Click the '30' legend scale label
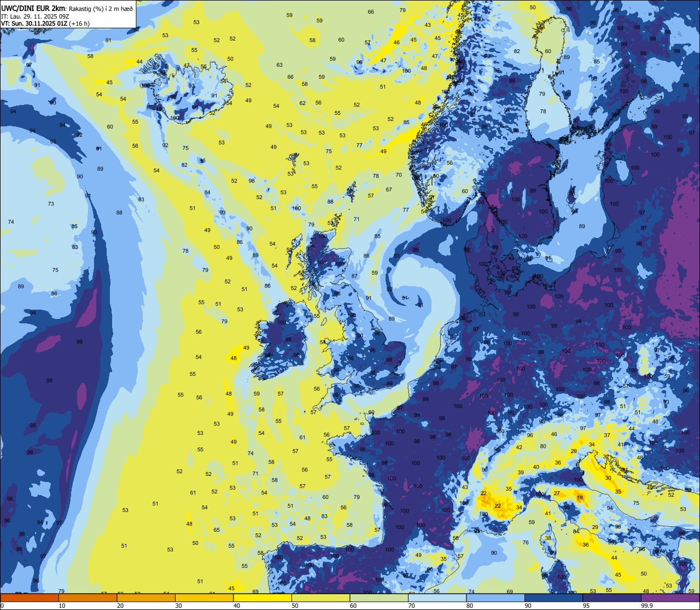700x610 pixels. click(x=178, y=606)
